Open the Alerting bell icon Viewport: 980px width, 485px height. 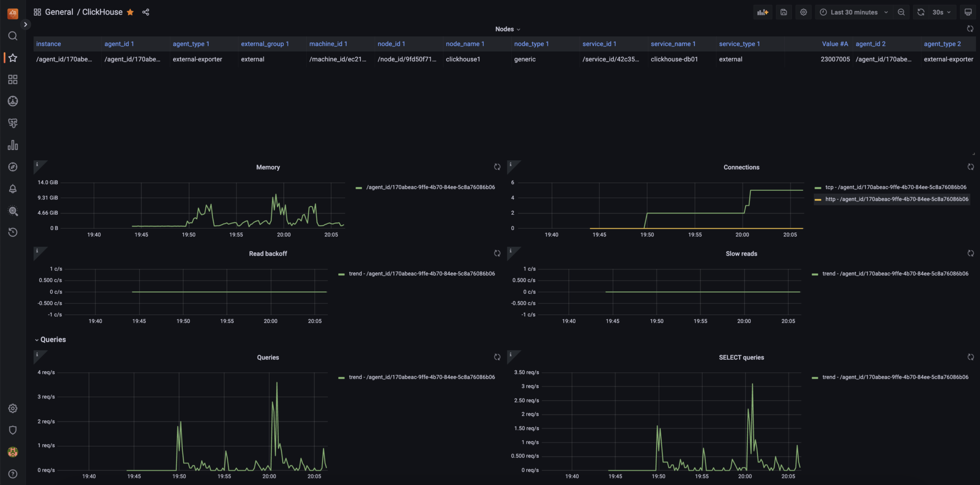click(x=13, y=189)
